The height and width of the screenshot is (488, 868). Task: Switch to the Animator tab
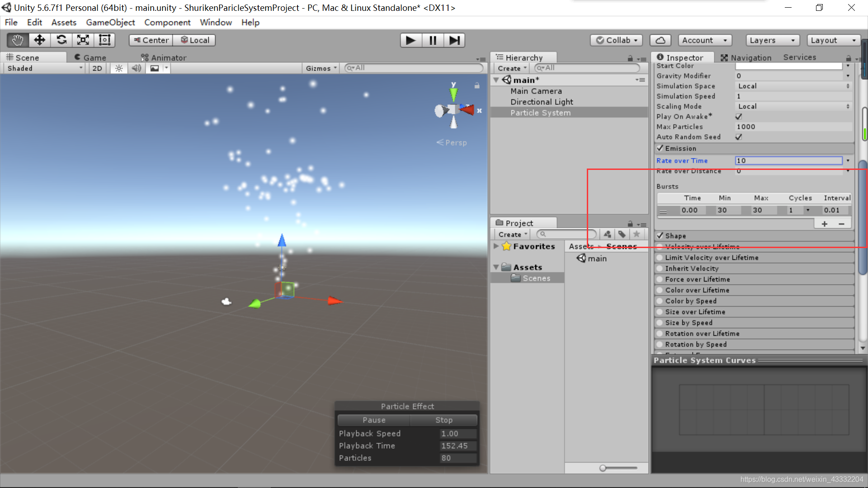(x=163, y=57)
